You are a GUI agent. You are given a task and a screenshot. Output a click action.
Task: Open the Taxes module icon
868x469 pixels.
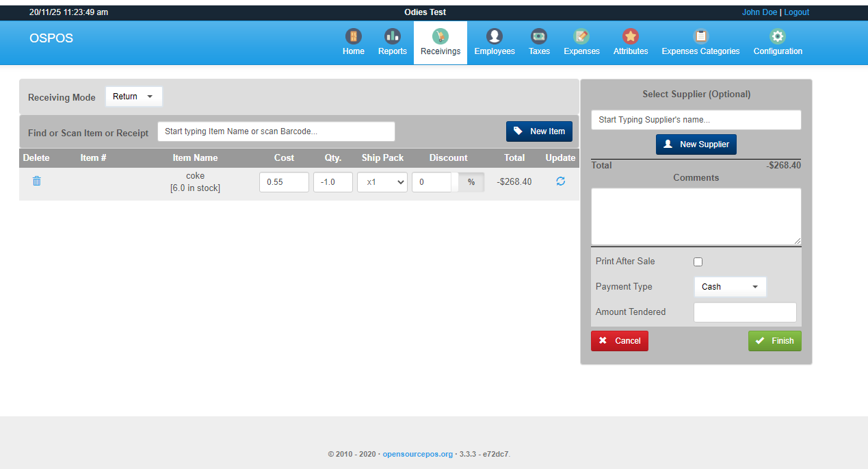coord(539,36)
